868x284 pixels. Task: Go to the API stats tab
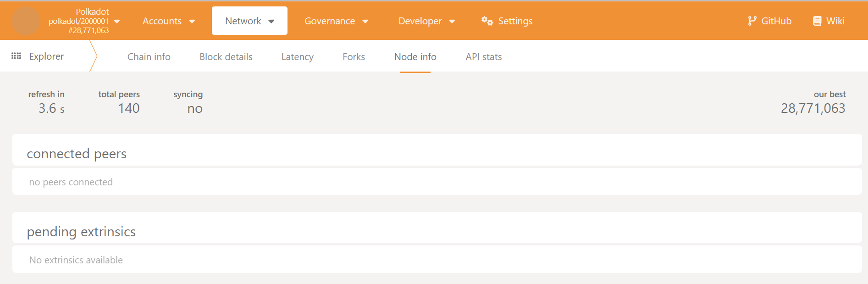click(x=483, y=57)
